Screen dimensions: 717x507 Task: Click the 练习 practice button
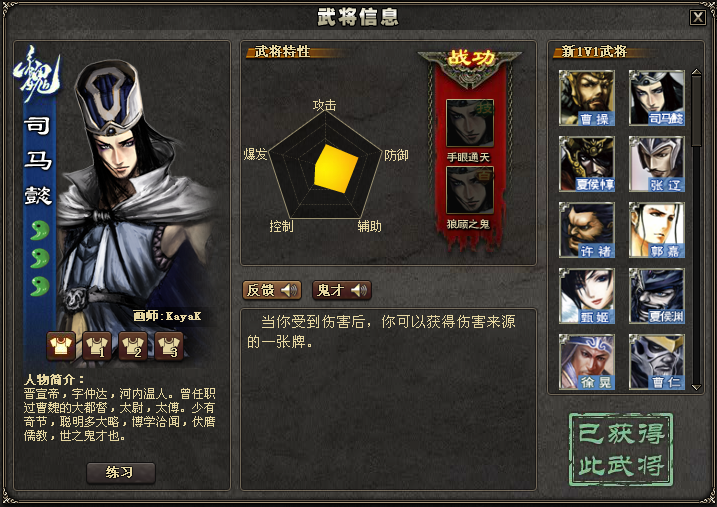click(x=121, y=473)
